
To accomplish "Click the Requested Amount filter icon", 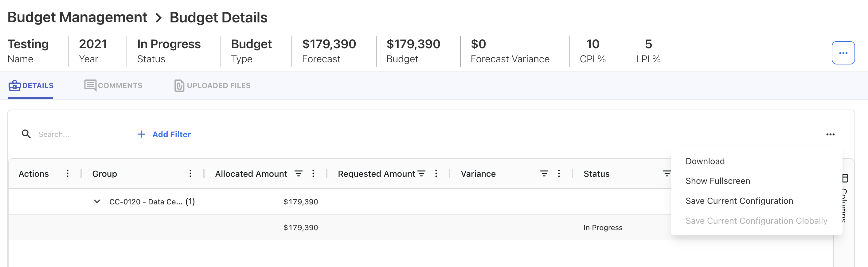I will (421, 173).
